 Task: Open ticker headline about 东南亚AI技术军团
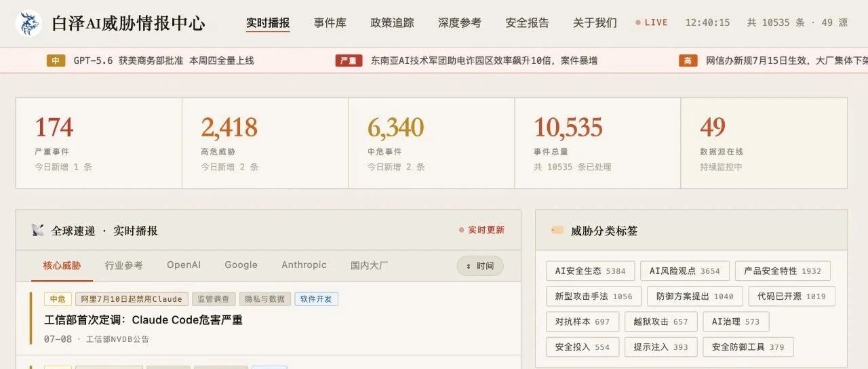pyautogui.click(x=484, y=60)
